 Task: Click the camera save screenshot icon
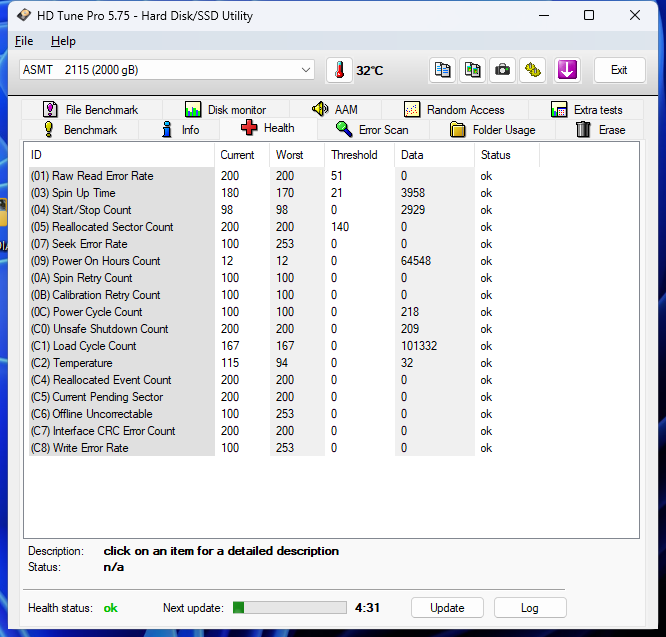click(502, 70)
